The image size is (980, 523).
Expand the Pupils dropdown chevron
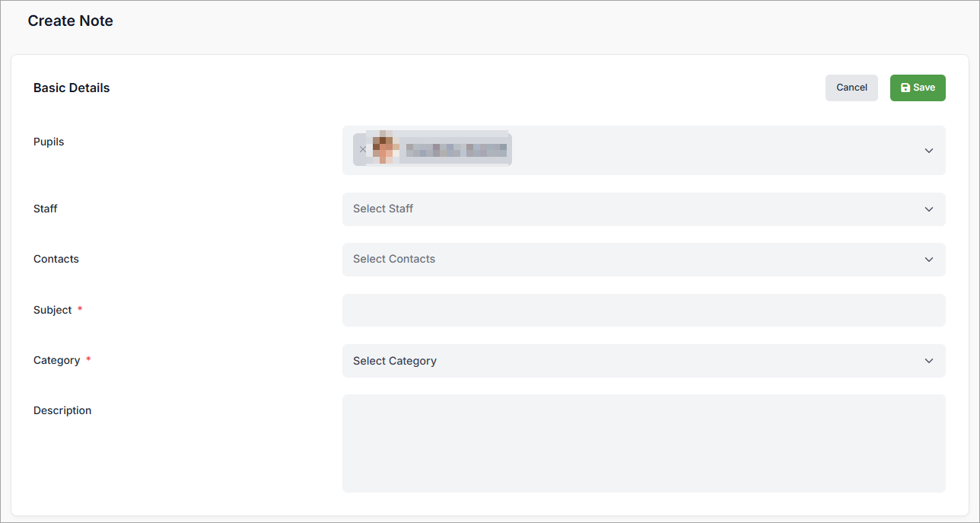pyautogui.click(x=928, y=151)
